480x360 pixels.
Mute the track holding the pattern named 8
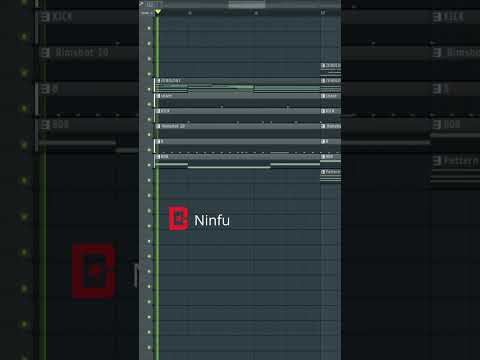[149, 150]
